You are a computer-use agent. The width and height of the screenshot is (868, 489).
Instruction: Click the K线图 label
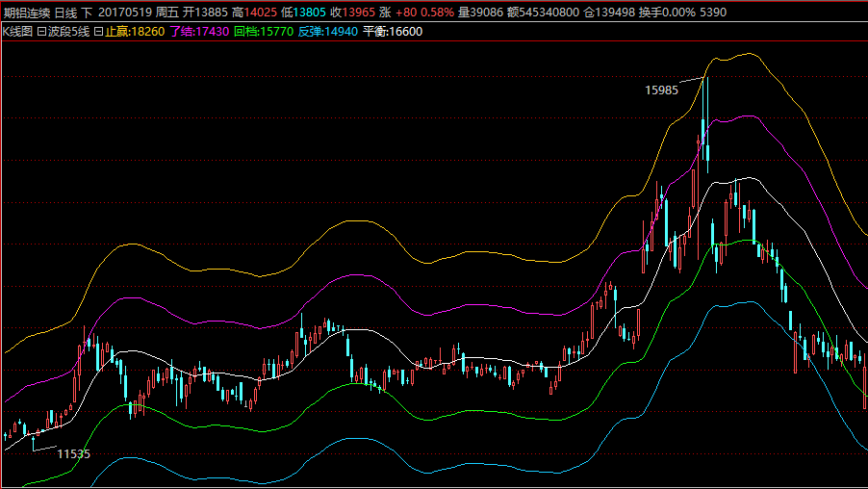[17, 32]
